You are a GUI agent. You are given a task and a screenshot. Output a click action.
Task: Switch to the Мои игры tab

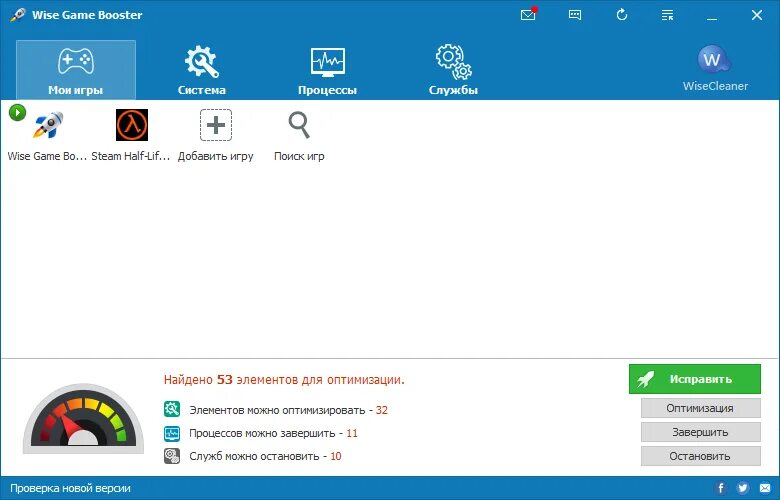click(x=76, y=70)
